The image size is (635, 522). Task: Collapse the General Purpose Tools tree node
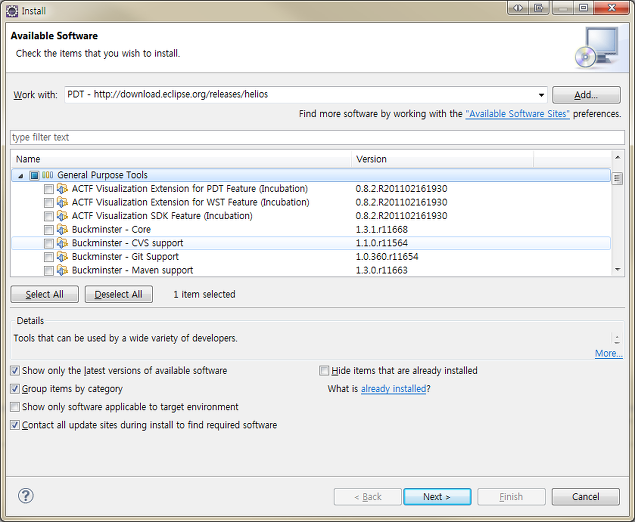[x=21, y=176]
